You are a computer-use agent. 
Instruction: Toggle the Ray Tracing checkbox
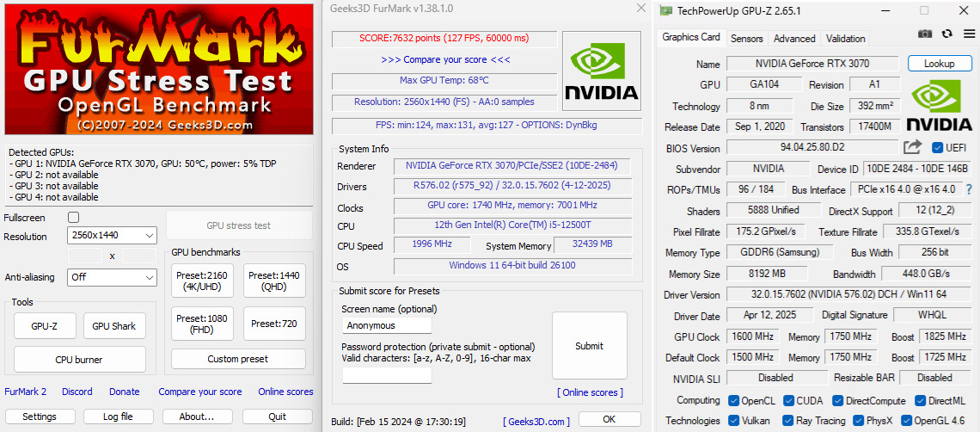(x=787, y=421)
